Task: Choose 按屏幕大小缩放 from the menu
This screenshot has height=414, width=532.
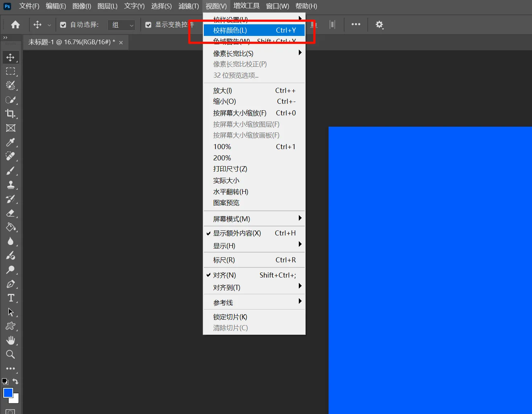Action: 240,113
